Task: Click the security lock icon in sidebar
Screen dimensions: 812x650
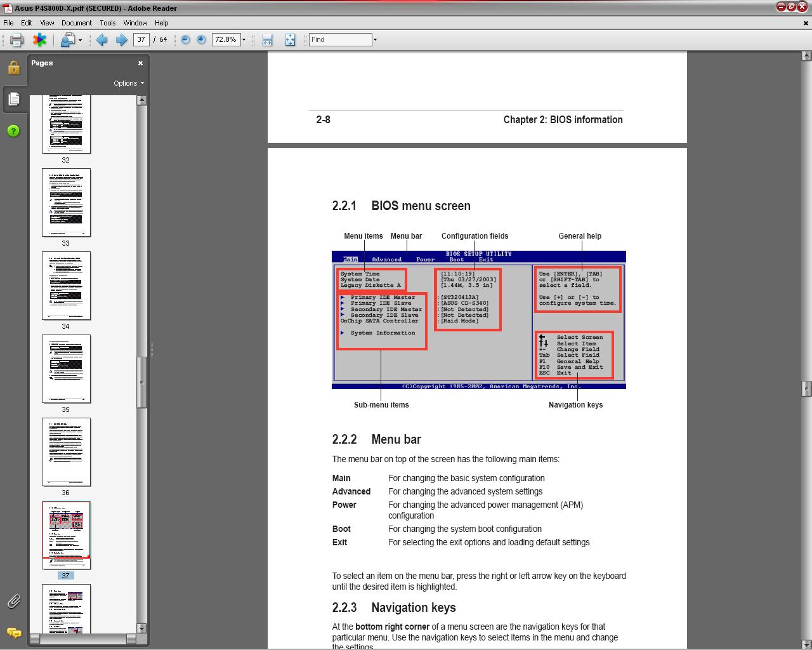Action: 13,67
